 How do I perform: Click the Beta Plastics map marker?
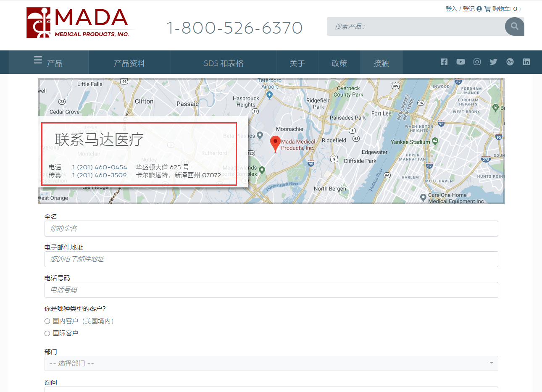click(260, 135)
